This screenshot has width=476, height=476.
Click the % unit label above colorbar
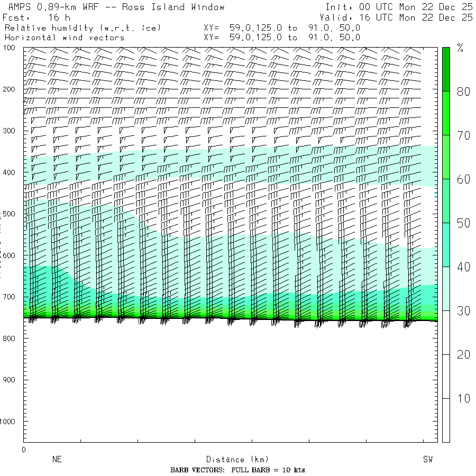pyautogui.click(x=460, y=48)
